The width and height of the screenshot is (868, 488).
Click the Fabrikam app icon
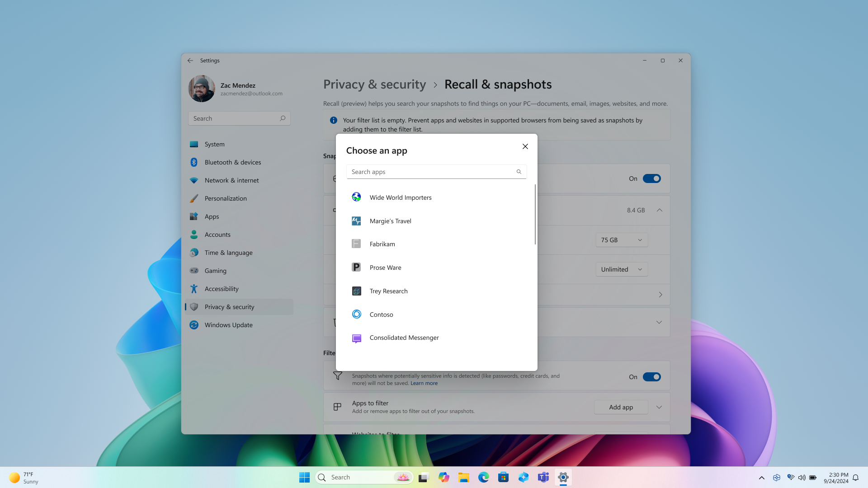click(x=356, y=244)
